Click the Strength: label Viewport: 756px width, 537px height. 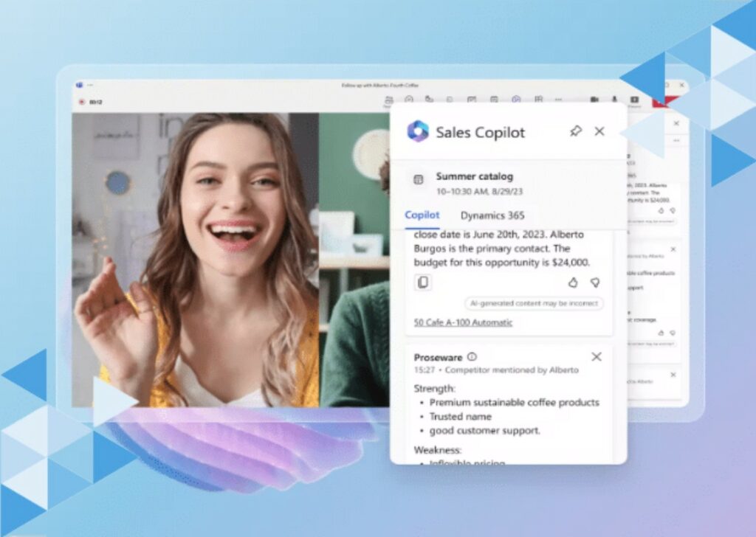tap(434, 388)
